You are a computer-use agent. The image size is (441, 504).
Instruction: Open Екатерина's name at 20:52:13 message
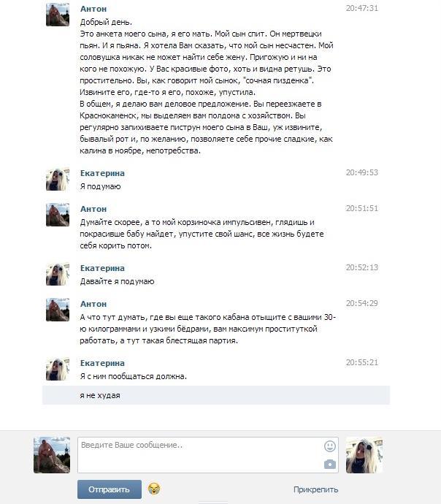click(102, 268)
